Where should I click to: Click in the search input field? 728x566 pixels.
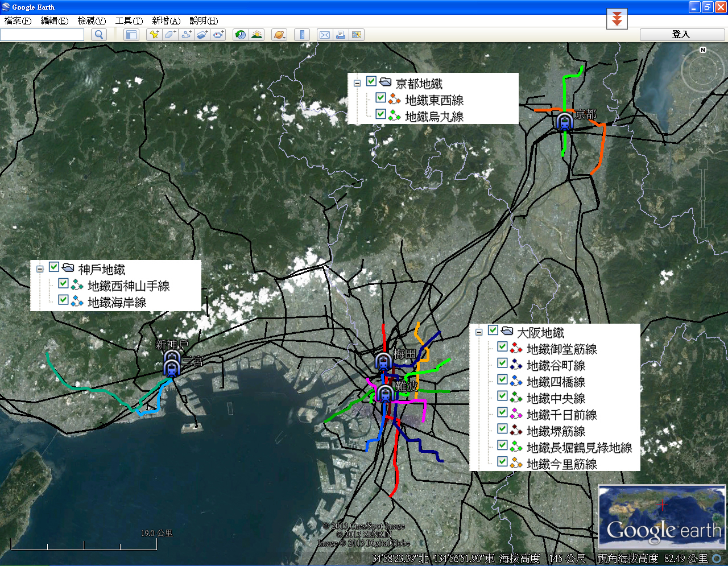click(x=42, y=35)
